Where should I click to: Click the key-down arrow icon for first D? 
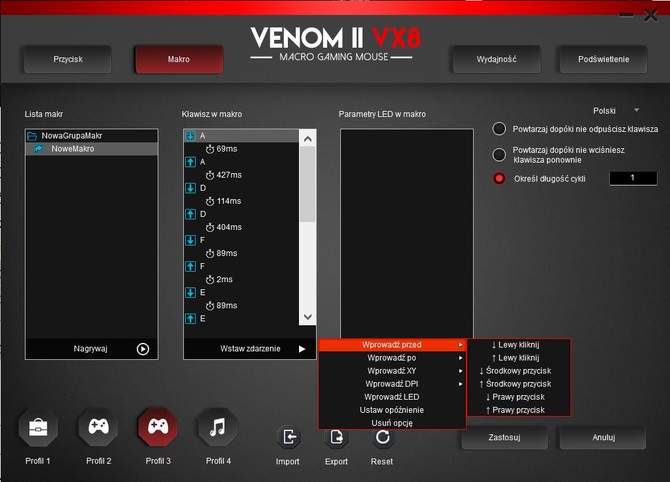coord(191,188)
